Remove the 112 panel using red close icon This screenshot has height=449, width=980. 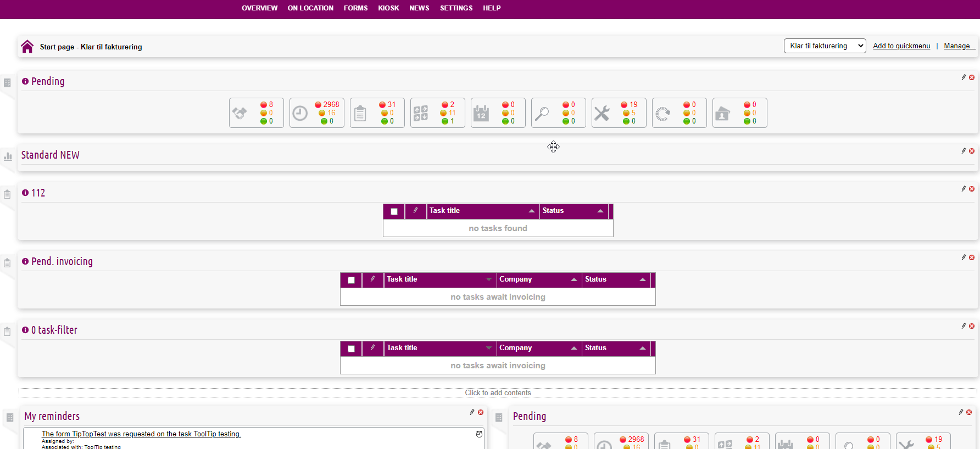click(x=972, y=189)
